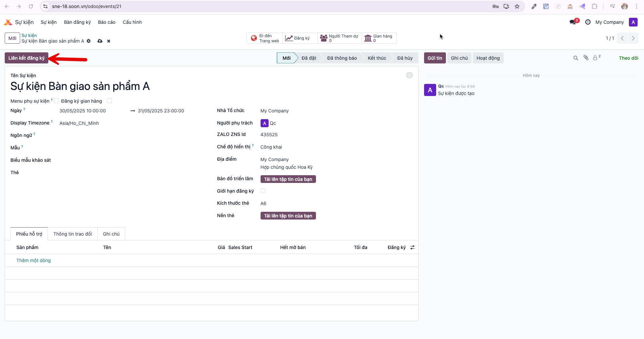The width and height of the screenshot is (644, 339).
Task: Toggle the Menu phụ sự kiện checkbox
Action: 56,101
